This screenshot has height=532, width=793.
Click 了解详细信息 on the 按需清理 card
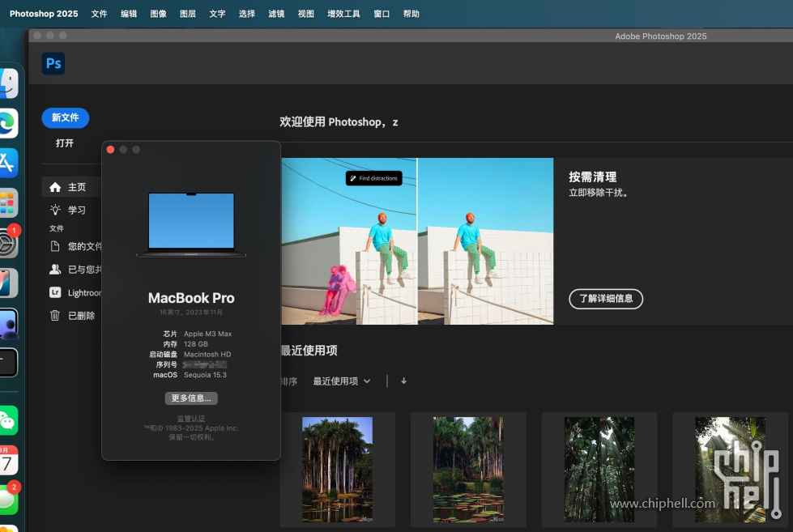(606, 298)
